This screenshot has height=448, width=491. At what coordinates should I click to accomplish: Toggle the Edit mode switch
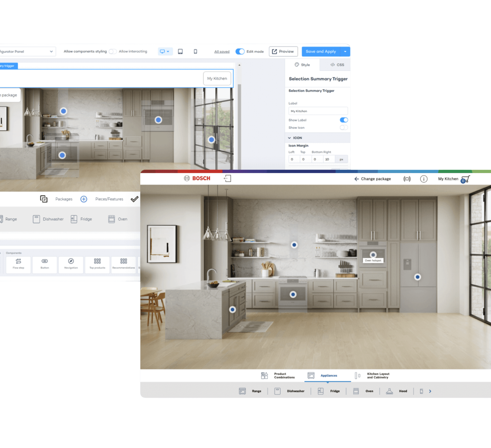[240, 51]
